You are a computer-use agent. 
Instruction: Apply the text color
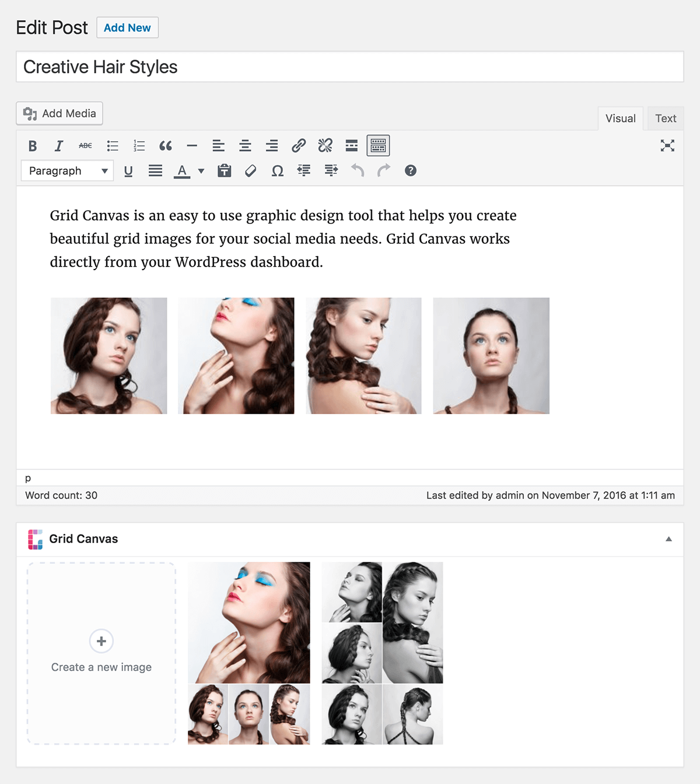point(182,171)
